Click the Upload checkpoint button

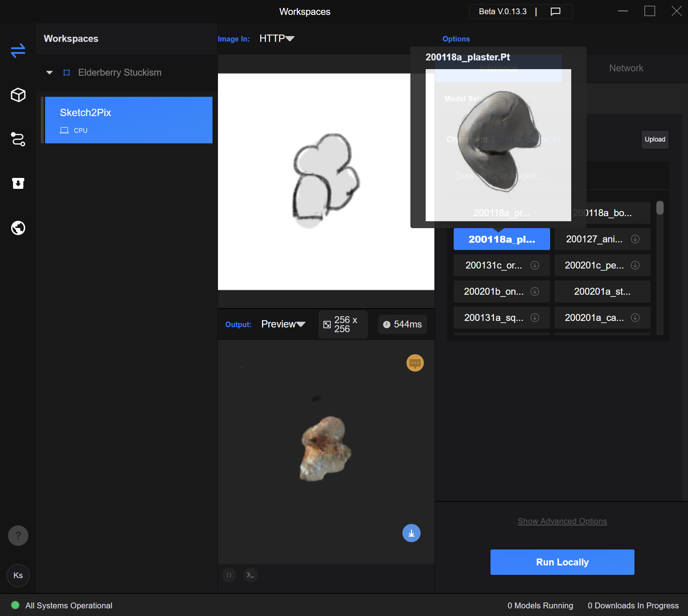coord(655,139)
